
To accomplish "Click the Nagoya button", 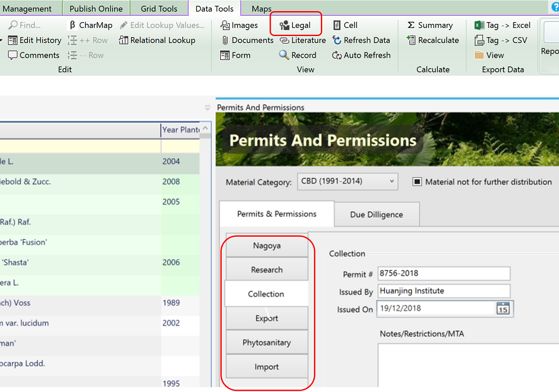I will coord(267,245).
